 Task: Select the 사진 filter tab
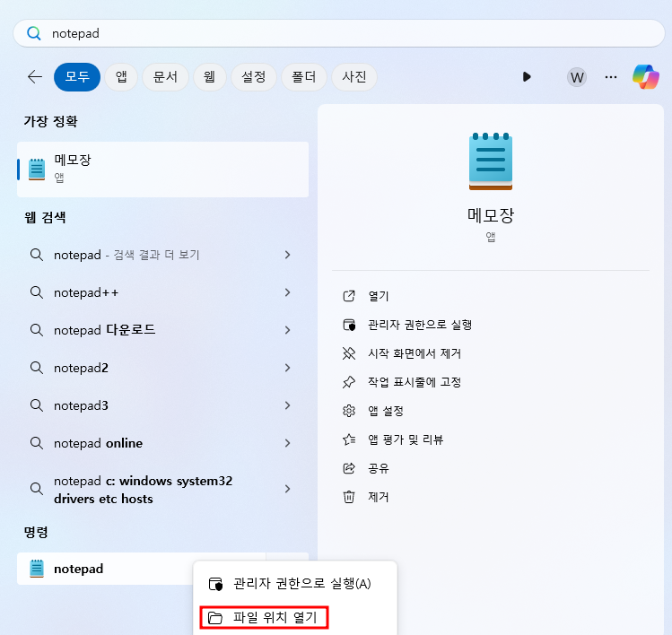click(x=354, y=77)
